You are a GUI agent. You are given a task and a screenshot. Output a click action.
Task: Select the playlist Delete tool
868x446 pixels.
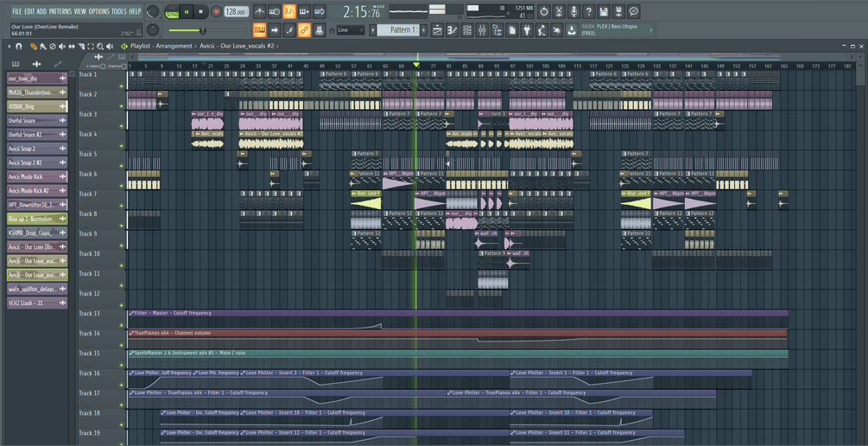coord(53,47)
